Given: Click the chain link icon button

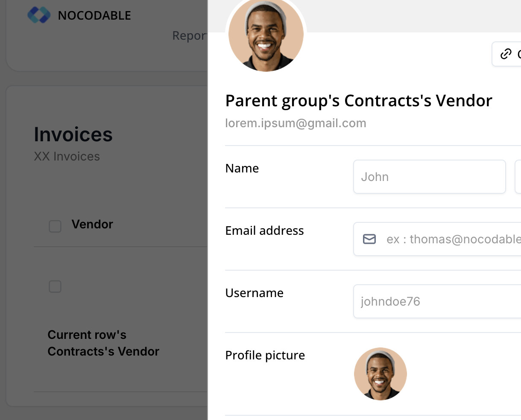Looking at the screenshot, I should click(x=506, y=54).
